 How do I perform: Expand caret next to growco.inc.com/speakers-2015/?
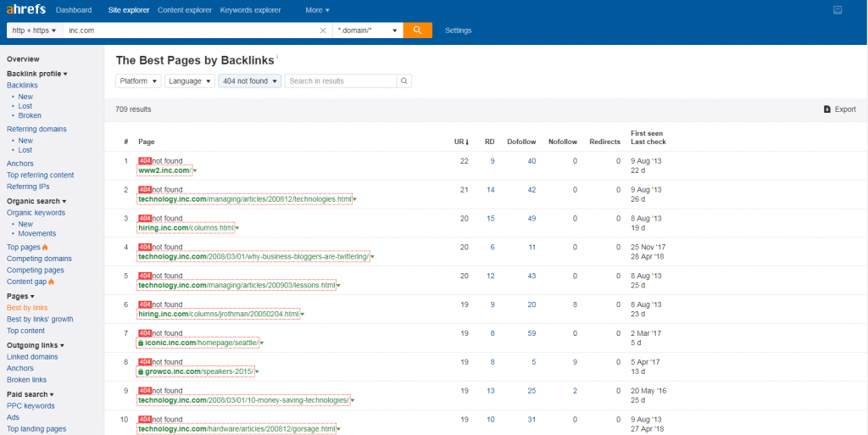click(258, 372)
